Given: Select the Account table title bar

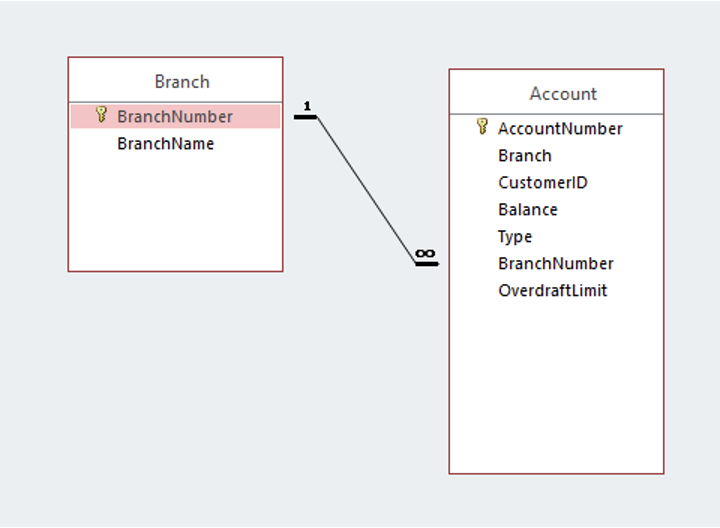Looking at the screenshot, I should tap(562, 93).
